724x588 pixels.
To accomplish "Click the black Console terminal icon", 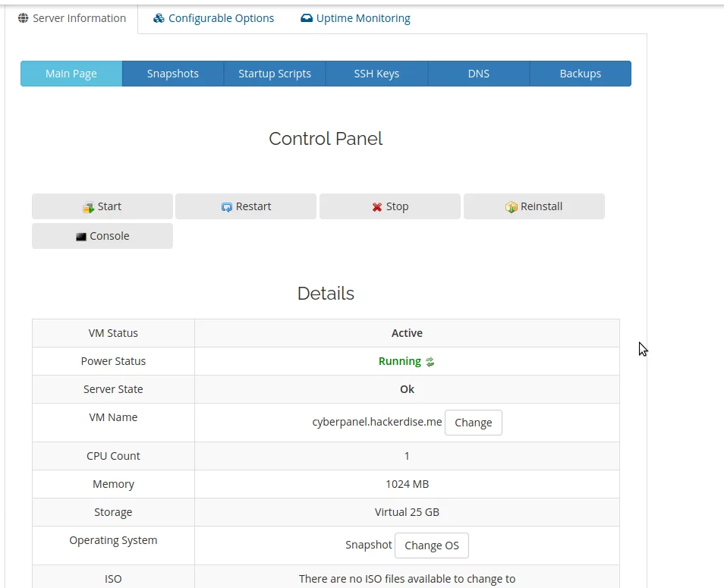I will click(x=80, y=237).
